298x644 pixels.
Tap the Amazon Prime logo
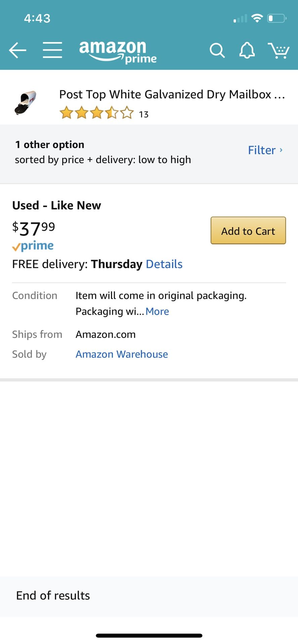point(118,51)
